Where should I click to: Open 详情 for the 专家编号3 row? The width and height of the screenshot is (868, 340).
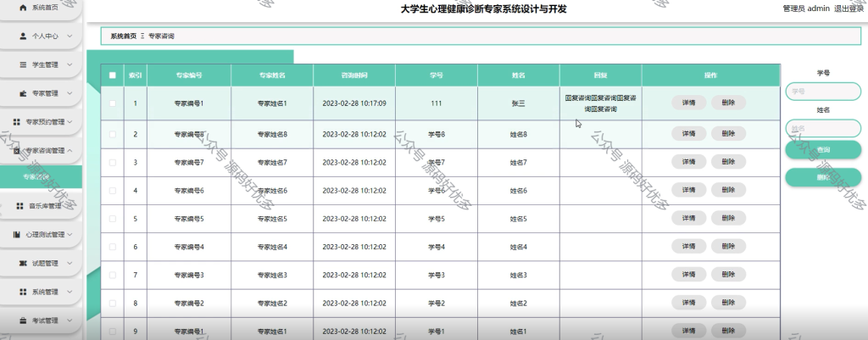(x=688, y=275)
